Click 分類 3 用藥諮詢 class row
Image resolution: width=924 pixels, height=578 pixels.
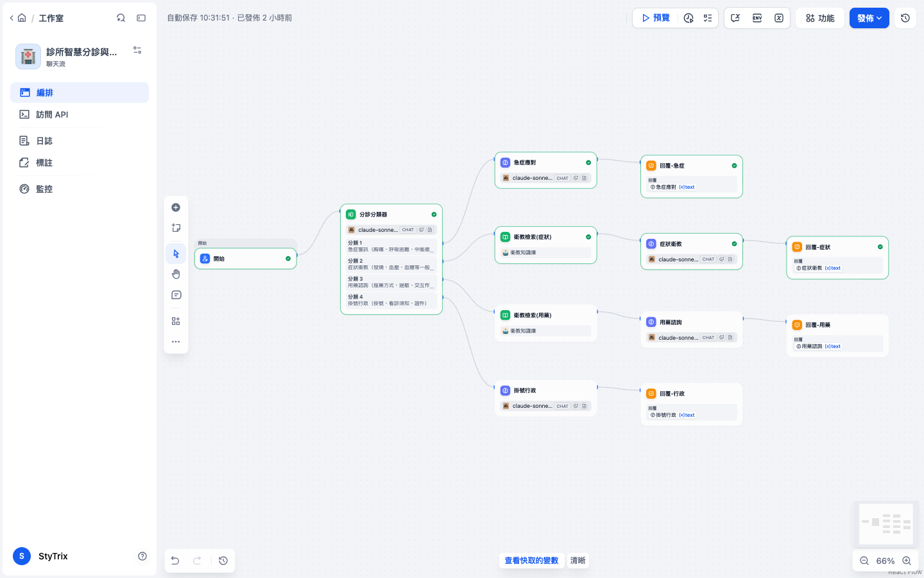tap(391, 282)
